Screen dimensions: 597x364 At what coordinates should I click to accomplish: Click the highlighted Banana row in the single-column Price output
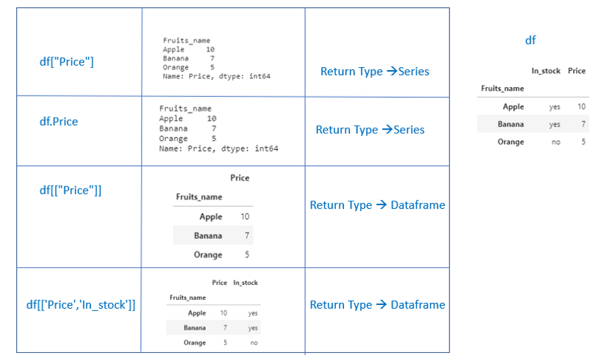point(213,236)
